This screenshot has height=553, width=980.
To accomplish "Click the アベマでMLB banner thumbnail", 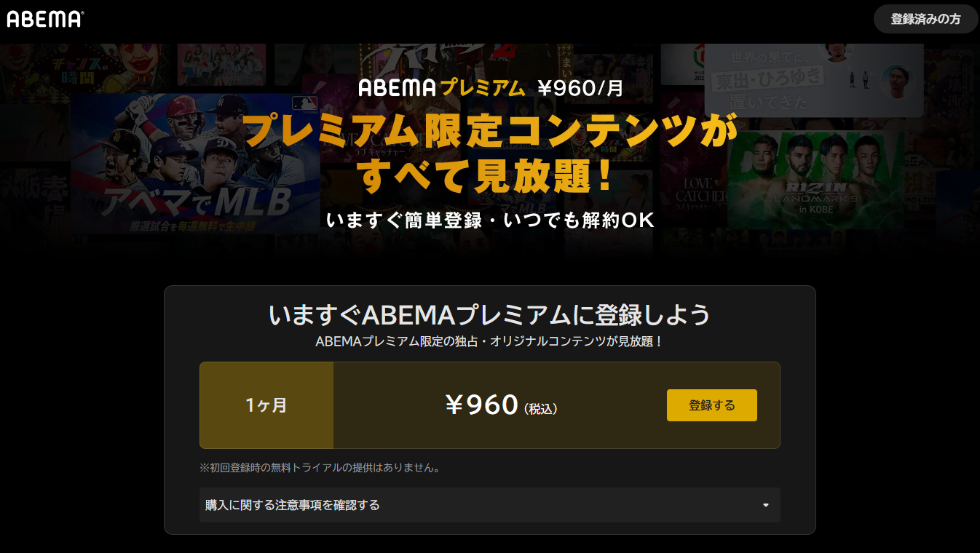I will click(195, 163).
